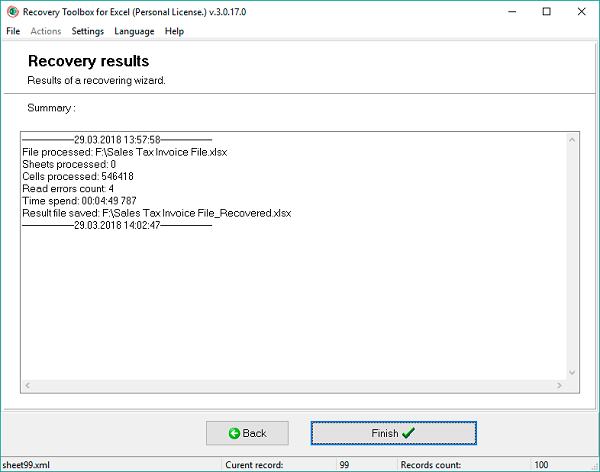Click the green checkmark icon on Finish
The height and width of the screenshot is (472, 600).
coord(408,433)
